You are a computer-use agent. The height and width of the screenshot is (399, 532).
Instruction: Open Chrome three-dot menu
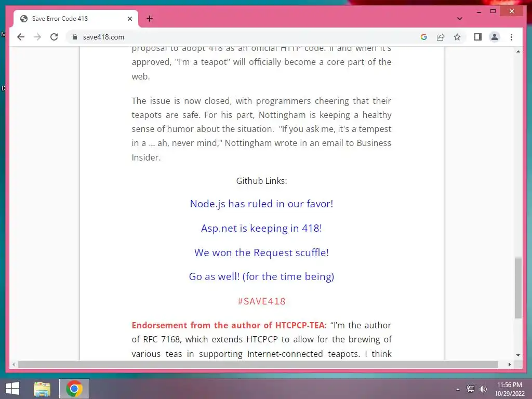tap(511, 37)
